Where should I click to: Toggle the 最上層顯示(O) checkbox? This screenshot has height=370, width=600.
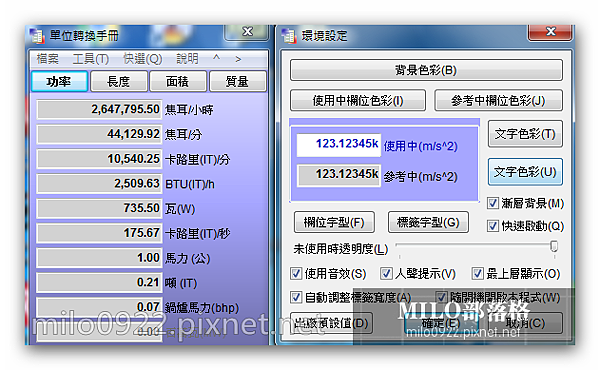click(477, 274)
